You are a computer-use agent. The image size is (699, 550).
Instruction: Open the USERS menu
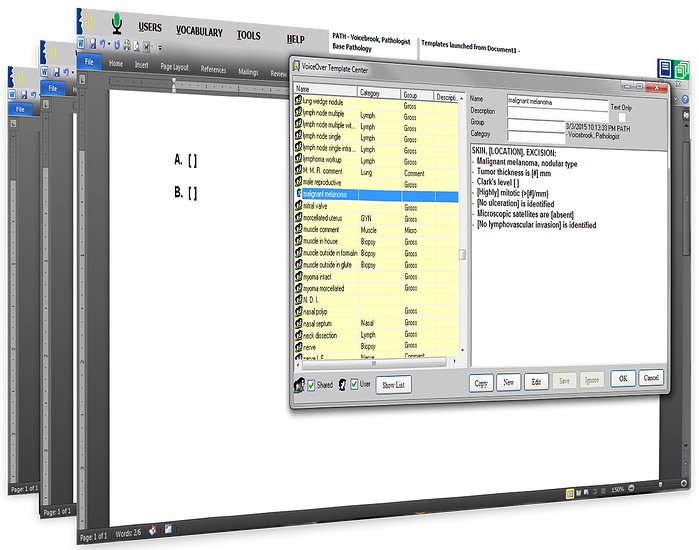click(x=150, y=27)
